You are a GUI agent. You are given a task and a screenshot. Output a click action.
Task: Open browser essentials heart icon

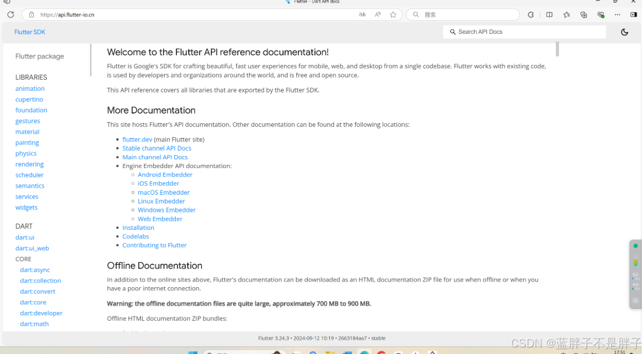(x=601, y=15)
